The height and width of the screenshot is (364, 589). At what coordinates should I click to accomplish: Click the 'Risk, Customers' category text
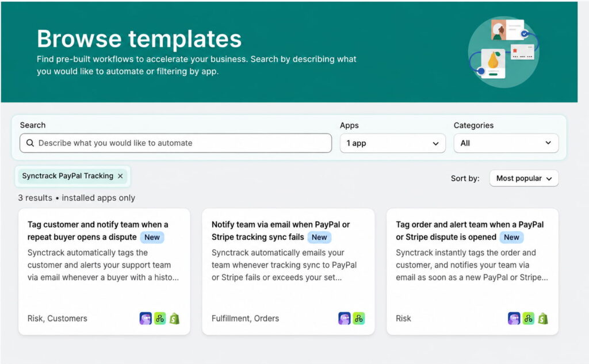[57, 319]
